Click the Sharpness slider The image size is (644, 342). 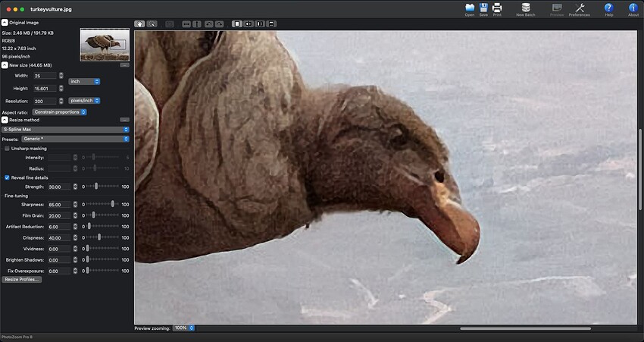coord(103,204)
